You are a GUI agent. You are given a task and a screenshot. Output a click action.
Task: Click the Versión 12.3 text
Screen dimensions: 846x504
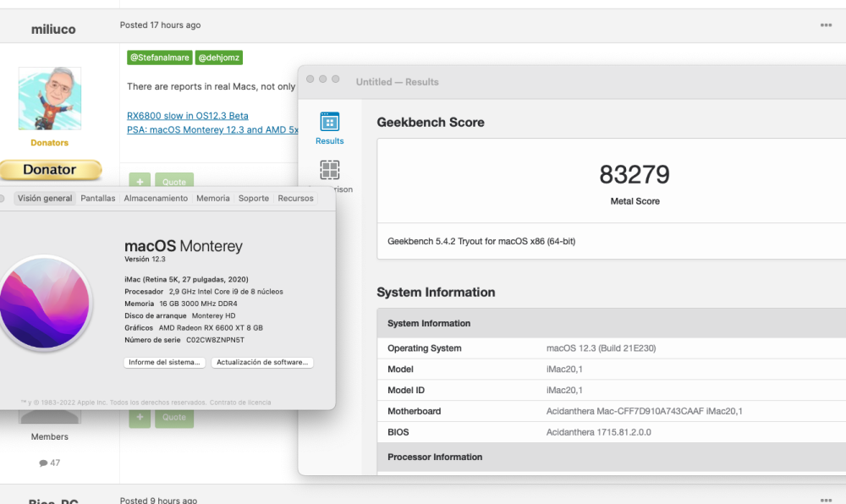[145, 260]
